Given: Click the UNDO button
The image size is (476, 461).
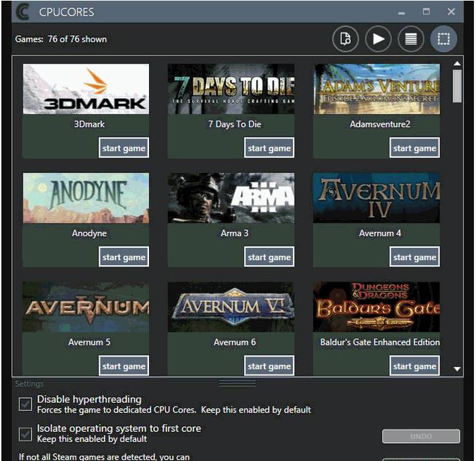Looking at the screenshot, I should pos(421,436).
